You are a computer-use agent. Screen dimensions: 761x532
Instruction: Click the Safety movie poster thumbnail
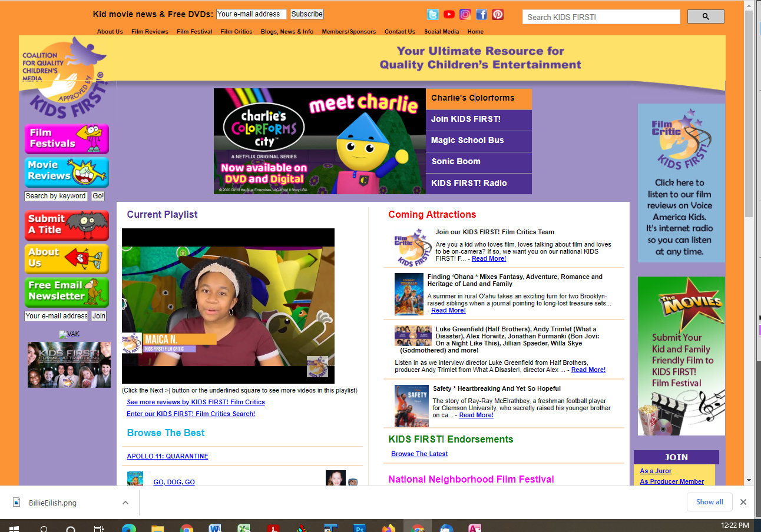[412, 405]
